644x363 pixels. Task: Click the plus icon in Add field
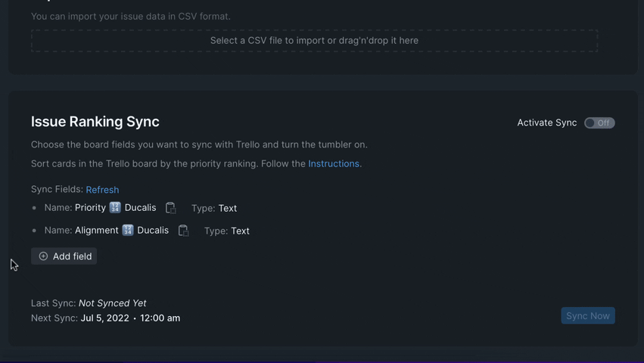tap(43, 256)
